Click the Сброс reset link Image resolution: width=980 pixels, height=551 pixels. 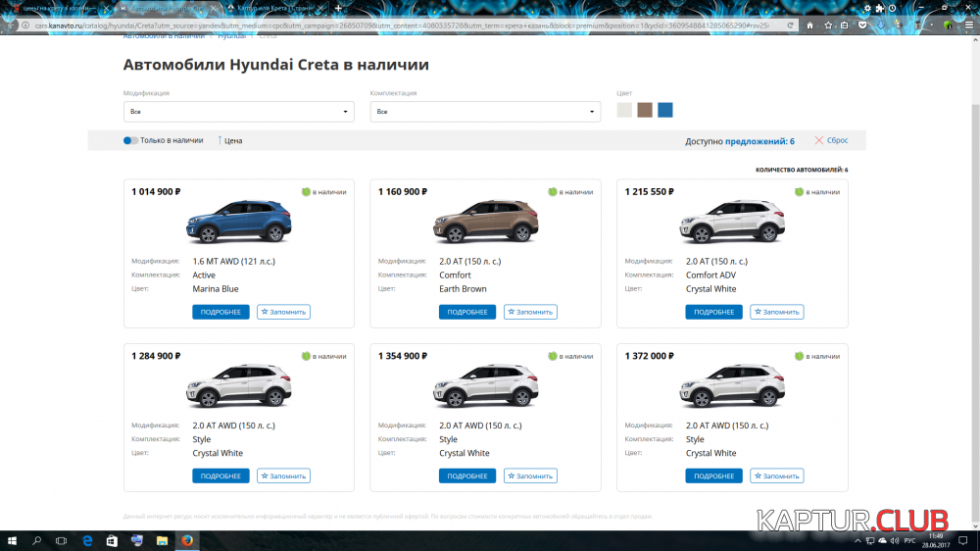838,140
